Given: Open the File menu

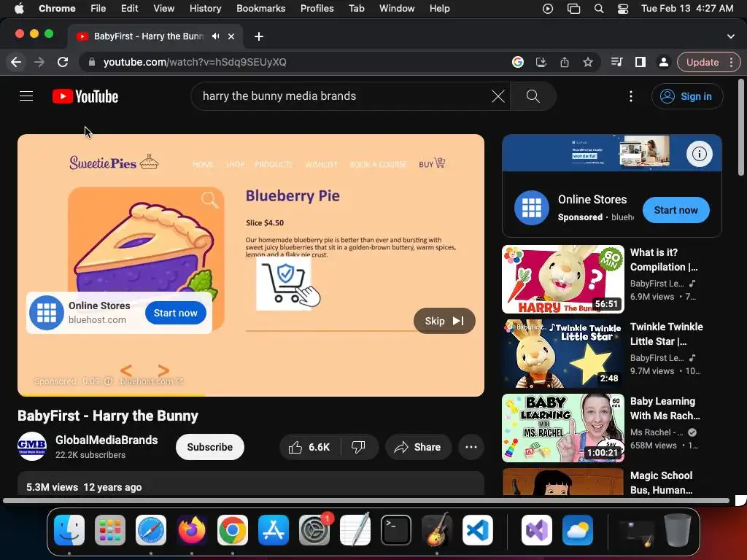Looking at the screenshot, I should (x=98, y=8).
